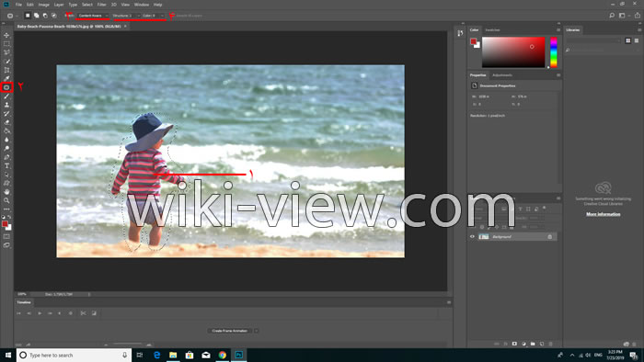644x362 pixels.
Task: Select the Rectangular Marquee tool
Action: pos(6,44)
